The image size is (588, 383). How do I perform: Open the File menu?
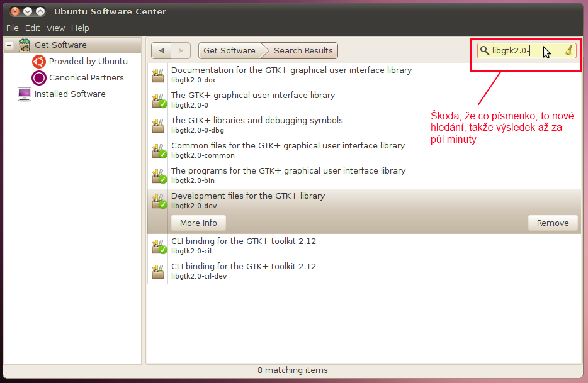tap(13, 28)
